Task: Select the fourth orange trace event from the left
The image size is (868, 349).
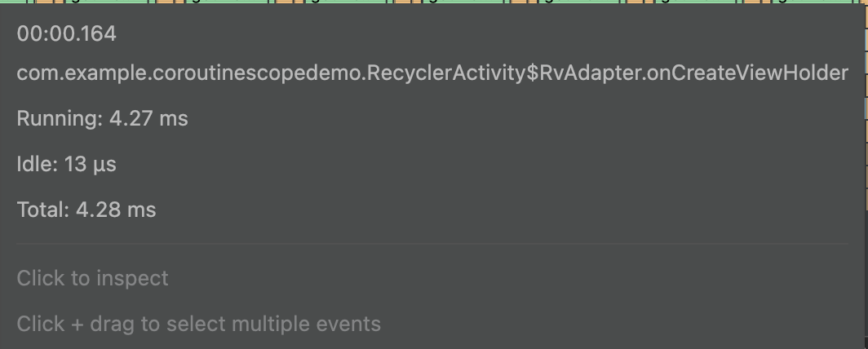Action: [x=404, y=2]
